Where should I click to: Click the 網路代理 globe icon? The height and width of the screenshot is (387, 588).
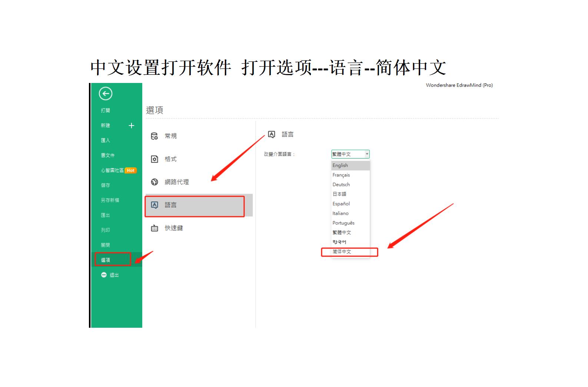[155, 182]
